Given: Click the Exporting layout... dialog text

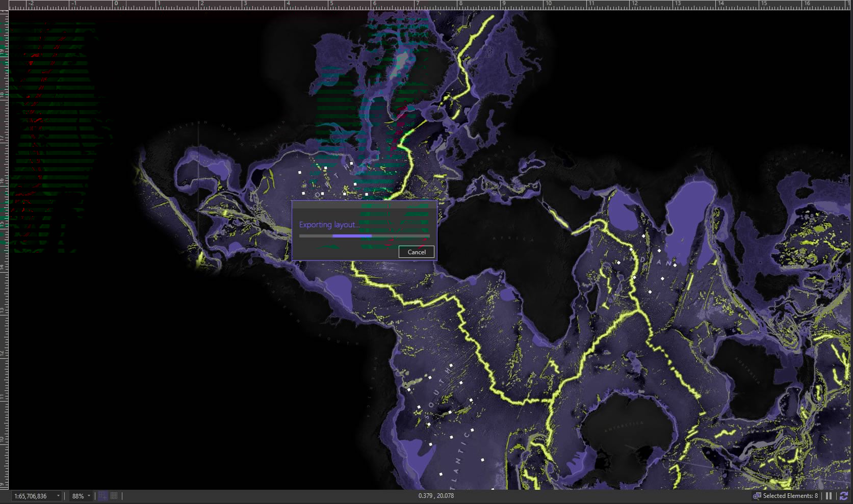Looking at the screenshot, I should coord(329,225).
